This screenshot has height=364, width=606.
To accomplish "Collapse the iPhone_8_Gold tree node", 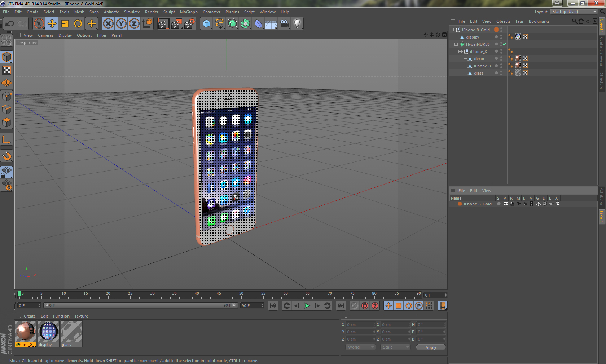I will tap(452, 30).
